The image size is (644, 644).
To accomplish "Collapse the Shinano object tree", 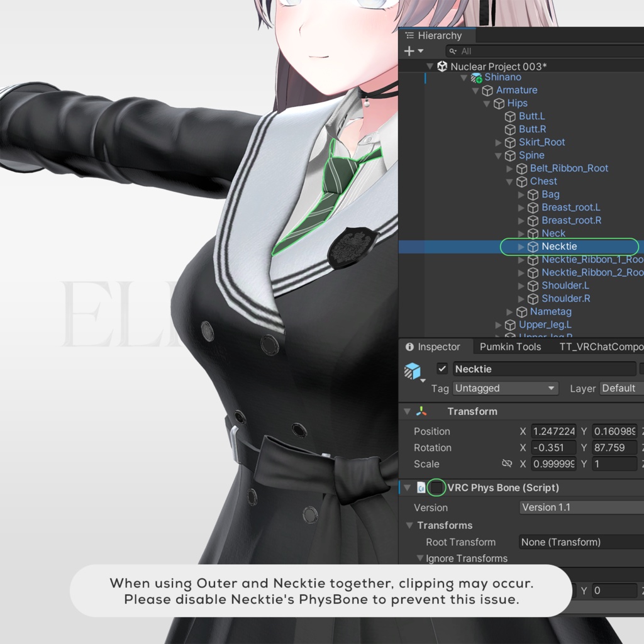I will (x=464, y=77).
